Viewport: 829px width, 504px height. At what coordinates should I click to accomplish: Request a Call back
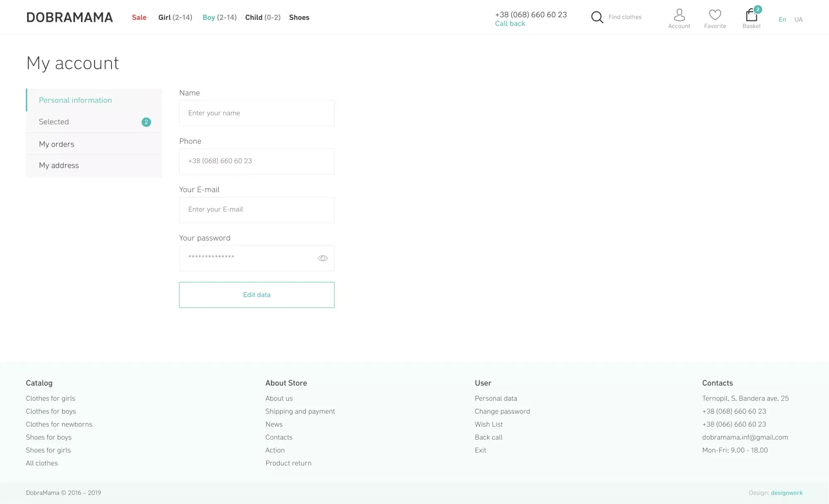pos(510,23)
